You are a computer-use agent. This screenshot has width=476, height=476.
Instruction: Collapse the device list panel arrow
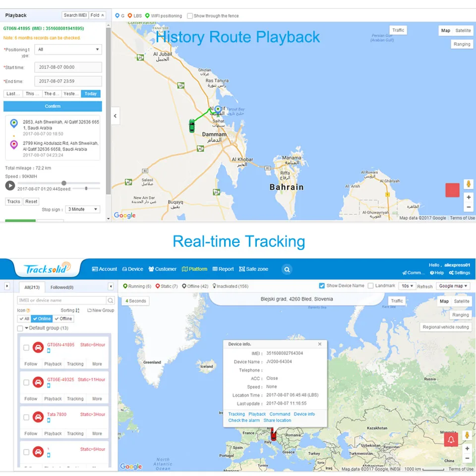(x=111, y=286)
